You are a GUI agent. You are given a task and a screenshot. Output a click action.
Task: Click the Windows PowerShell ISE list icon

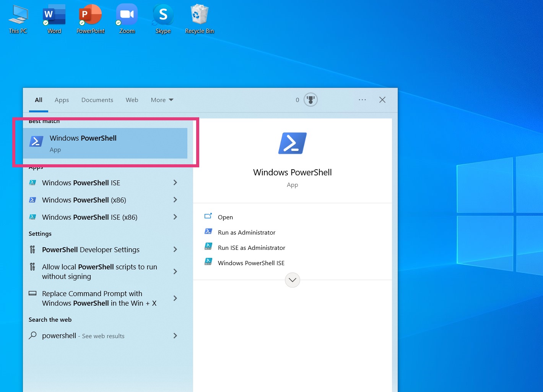(33, 183)
